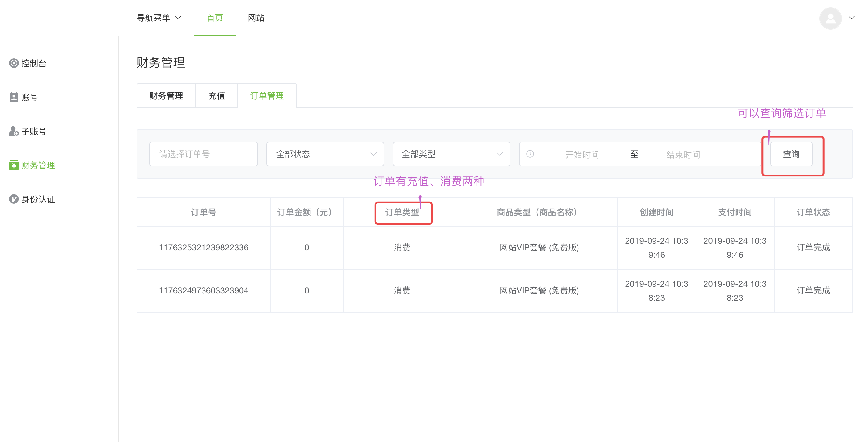Click the 创建时间 column header

656,213
